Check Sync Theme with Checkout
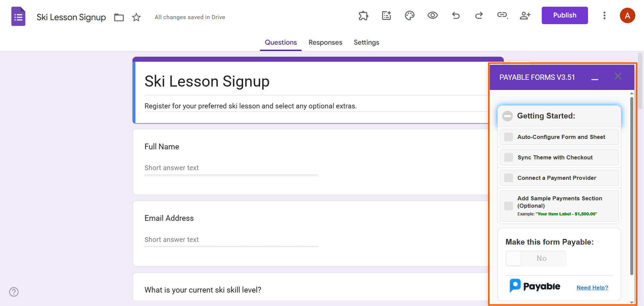Viewport: 644px width, 306px height. pos(508,157)
